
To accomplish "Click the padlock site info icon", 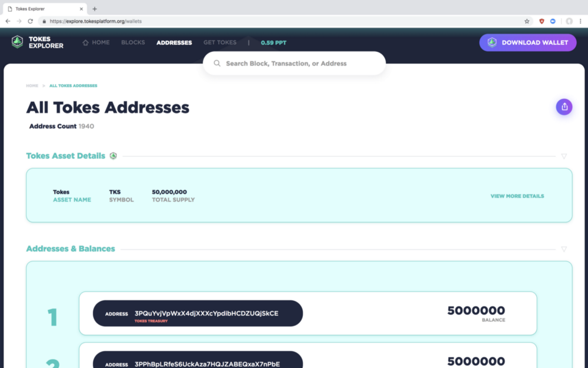I will click(44, 21).
